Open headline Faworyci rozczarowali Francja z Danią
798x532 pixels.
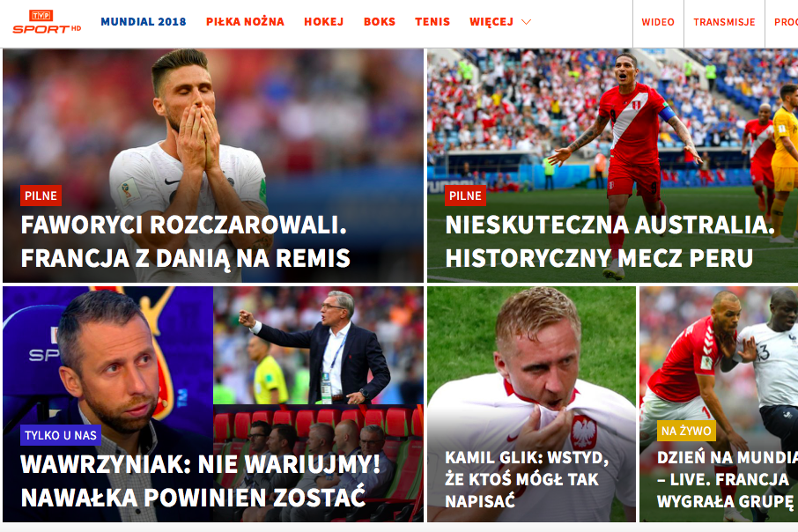(x=185, y=241)
